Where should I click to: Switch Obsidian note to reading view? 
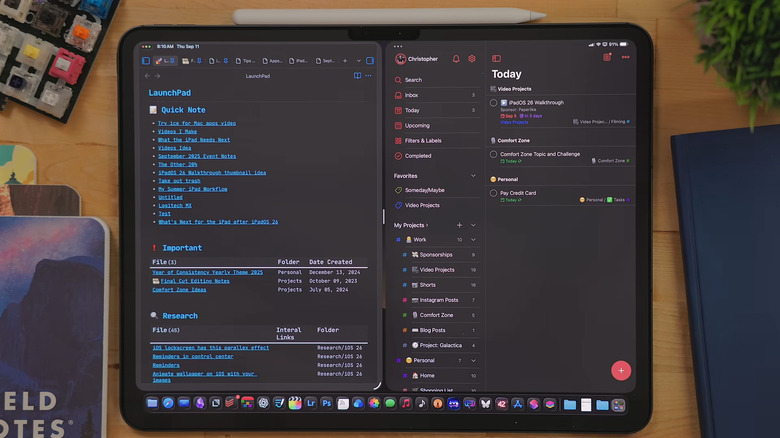tap(357, 76)
